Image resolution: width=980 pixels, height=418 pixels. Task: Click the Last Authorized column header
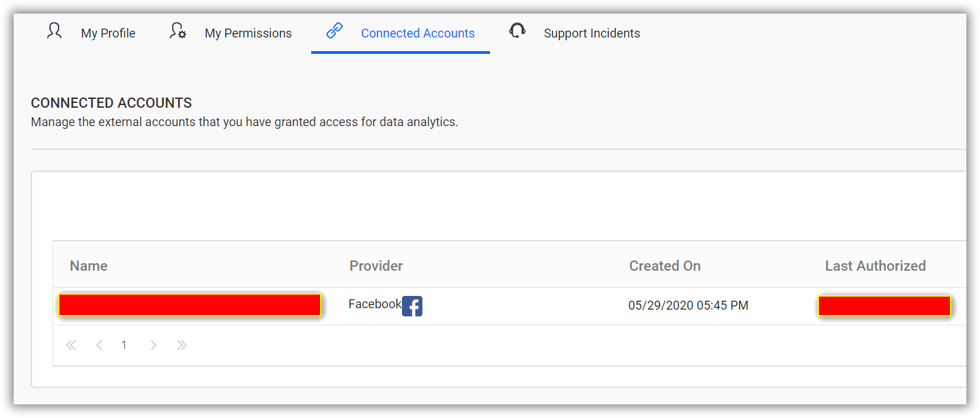click(875, 265)
